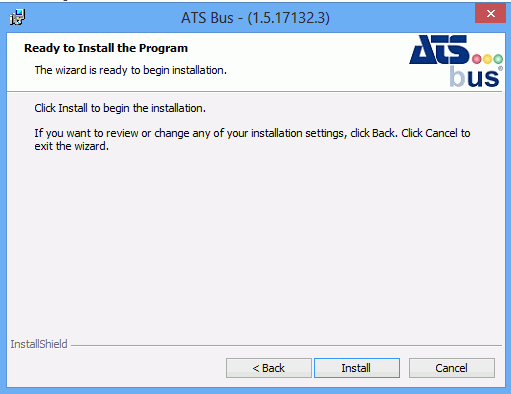The image size is (511, 394).
Task: Click the installer icon in title bar
Action: point(17,17)
